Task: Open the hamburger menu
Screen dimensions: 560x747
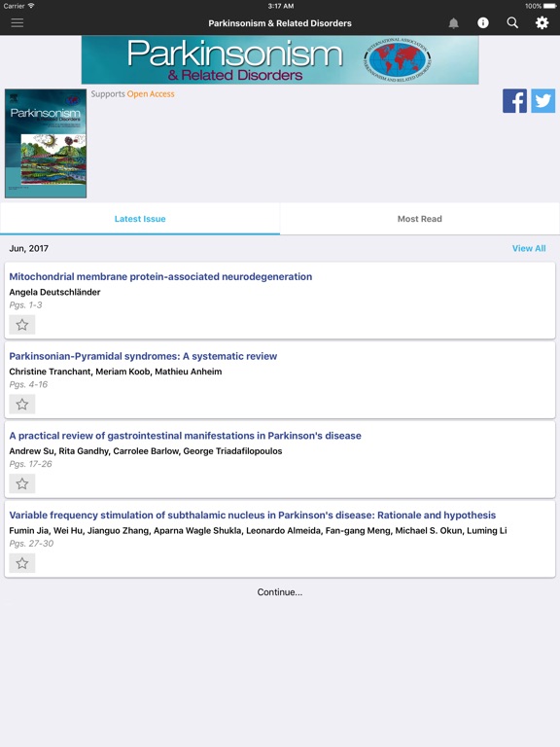Action: [x=17, y=23]
